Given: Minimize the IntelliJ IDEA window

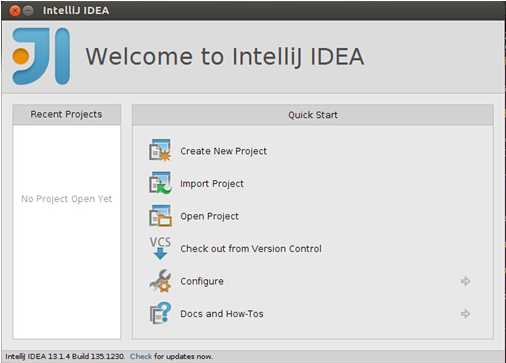Looking at the screenshot, I should [x=28, y=11].
